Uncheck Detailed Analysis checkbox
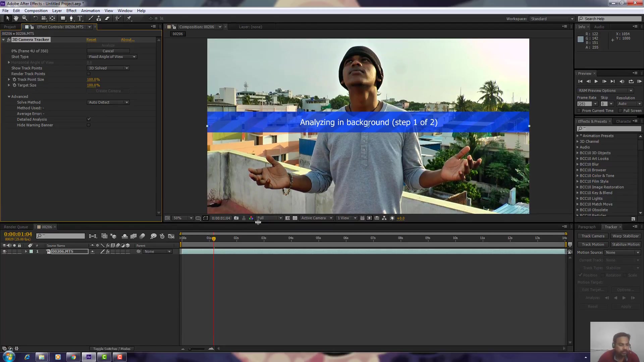Viewport: 644px width, 362px height. click(89, 119)
